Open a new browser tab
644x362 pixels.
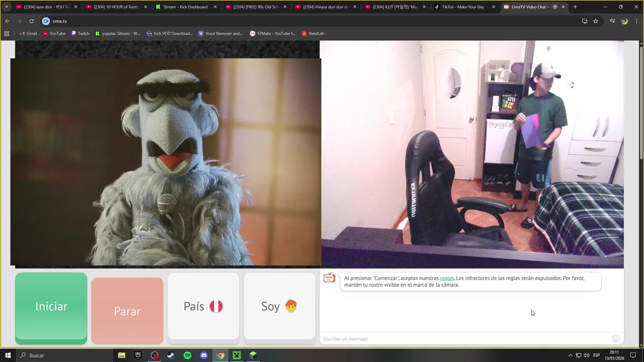tap(575, 7)
